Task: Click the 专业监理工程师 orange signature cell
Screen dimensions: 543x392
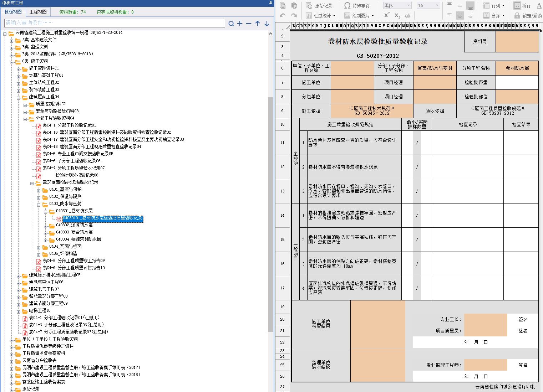Action: click(x=486, y=365)
